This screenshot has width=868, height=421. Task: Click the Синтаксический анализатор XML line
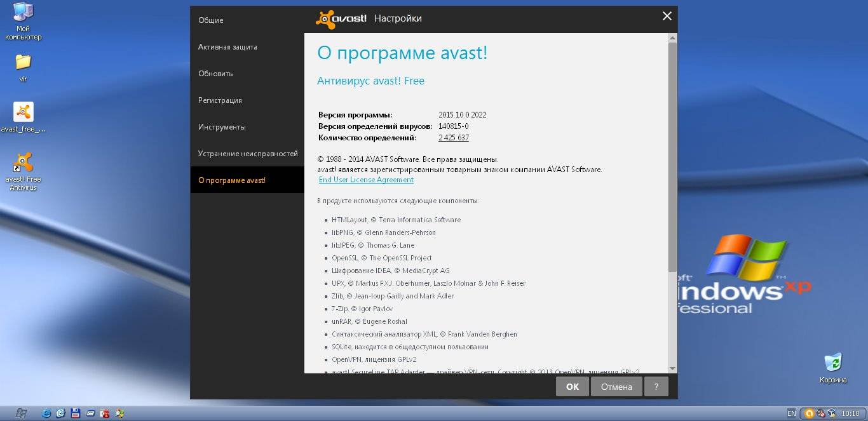(424, 334)
